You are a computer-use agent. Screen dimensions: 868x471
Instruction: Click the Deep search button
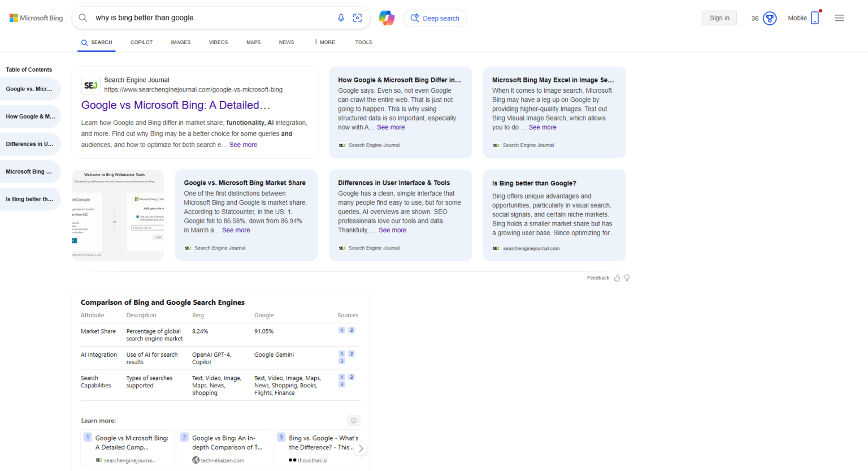click(435, 18)
